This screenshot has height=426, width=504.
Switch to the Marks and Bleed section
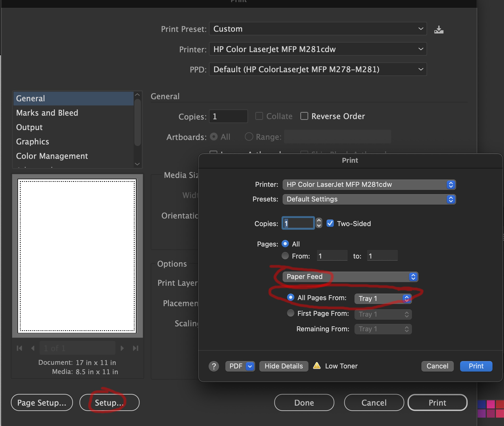click(x=47, y=113)
